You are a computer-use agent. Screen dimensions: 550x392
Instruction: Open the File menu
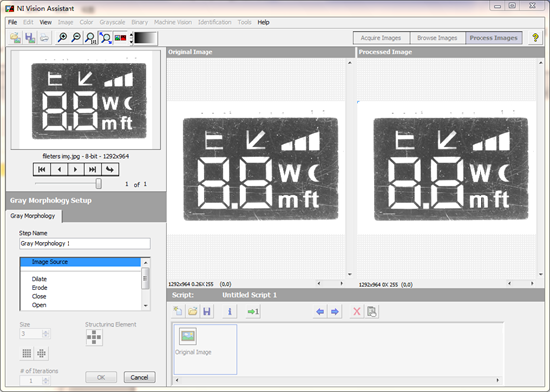(12, 22)
